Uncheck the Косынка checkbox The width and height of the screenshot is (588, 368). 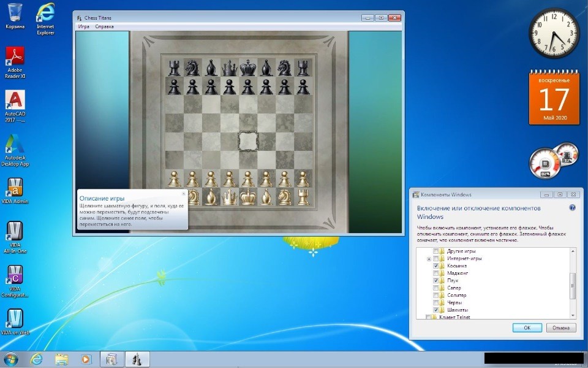tap(435, 266)
